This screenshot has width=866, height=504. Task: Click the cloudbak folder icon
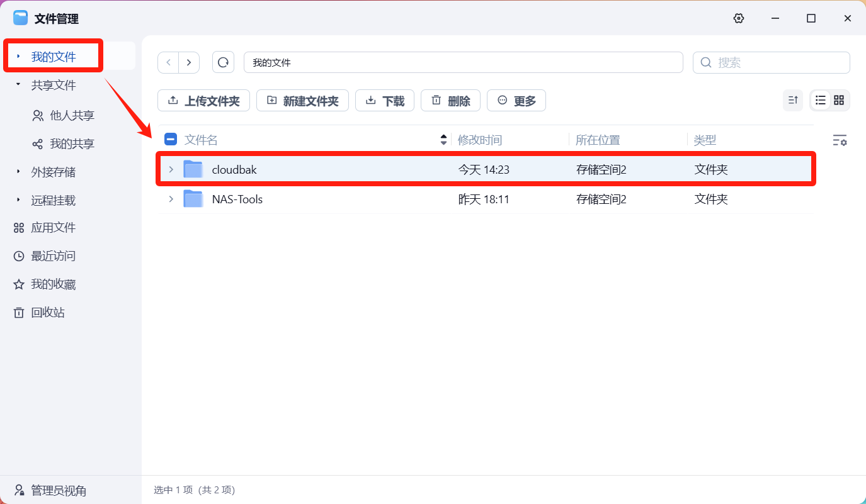click(x=193, y=169)
